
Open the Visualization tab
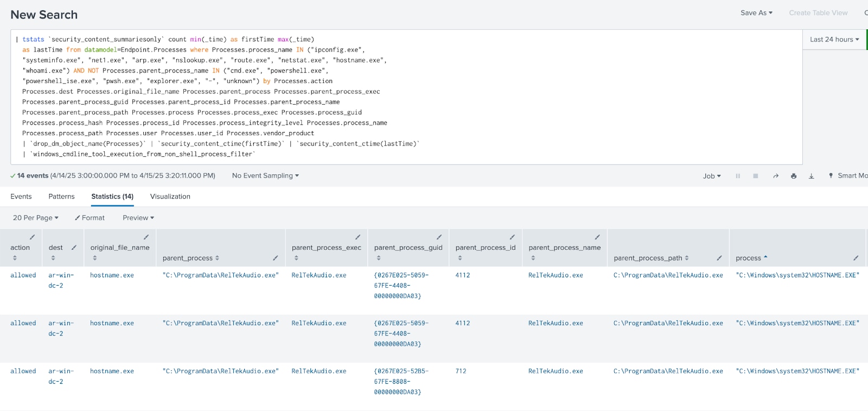click(x=170, y=197)
